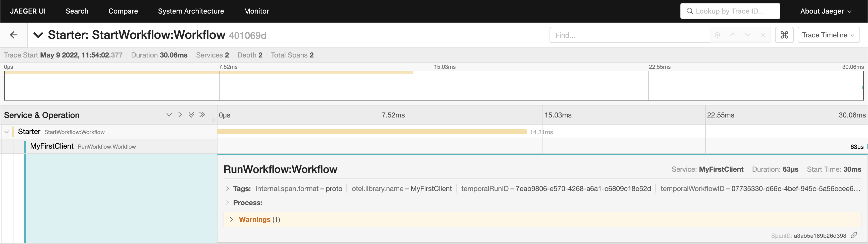Image resolution: width=868 pixels, height=244 pixels.
Task: Switch to the System Architecture tab
Action: coord(191,11)
